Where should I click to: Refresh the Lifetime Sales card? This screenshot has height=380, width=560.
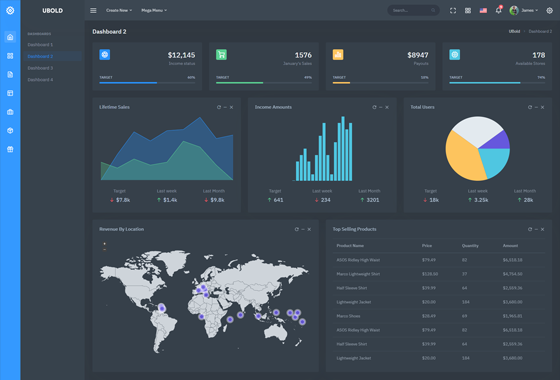click(219, 107)
